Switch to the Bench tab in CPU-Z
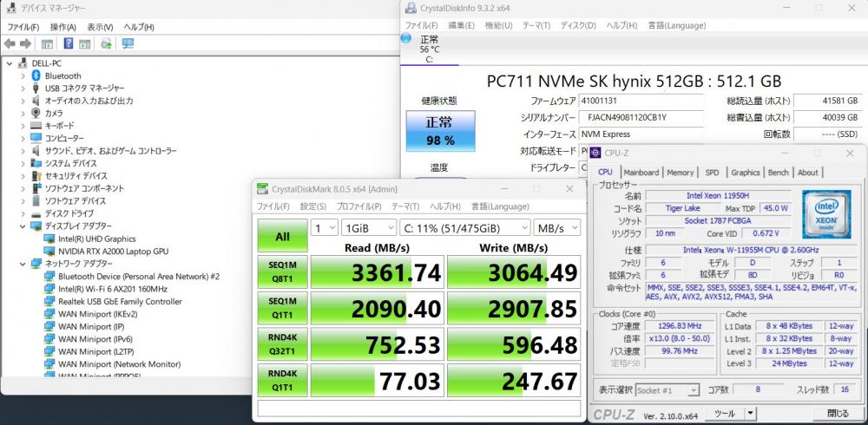Image resolution: width=868 pixels, height=425 pixels. pos(779,173)
